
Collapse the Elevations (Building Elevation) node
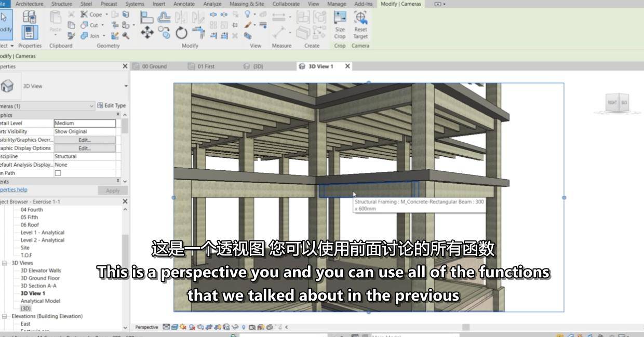tap(4, 316)
